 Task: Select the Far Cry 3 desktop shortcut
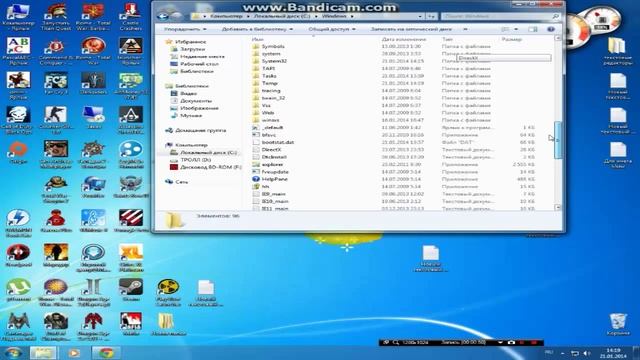(56, 83)
